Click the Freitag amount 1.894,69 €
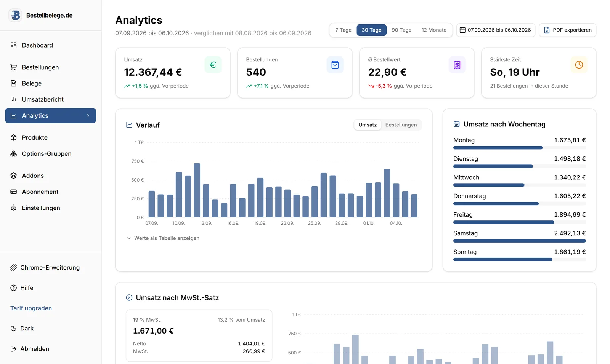The width and height of the screenshot is (610, 364). tap(570, 215)
